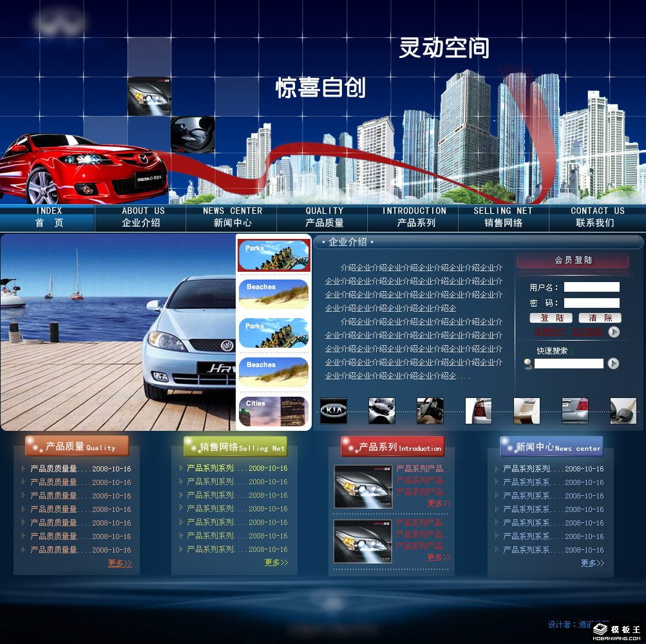Open INTRODUCTION 产品系列 menu

pyautogui.click(x=414, y=217)
